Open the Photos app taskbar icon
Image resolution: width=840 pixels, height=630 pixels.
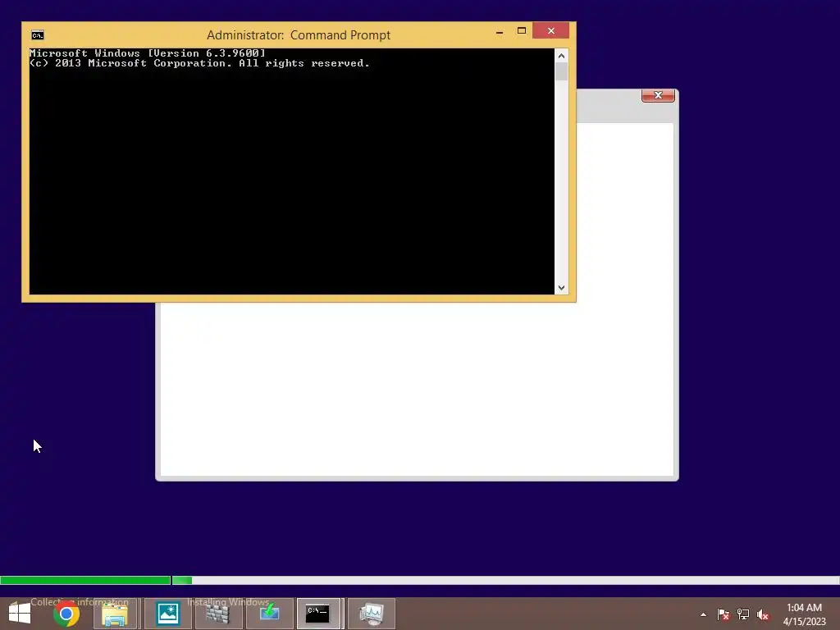(x=167, y=614)
